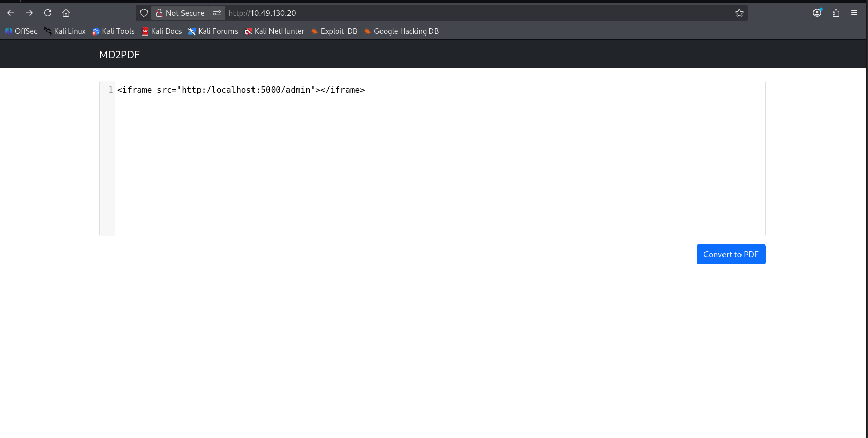Viewport: 868px width, 438px height.
Task: Click the Convert to PDF button
Action: tap(731, 254)
